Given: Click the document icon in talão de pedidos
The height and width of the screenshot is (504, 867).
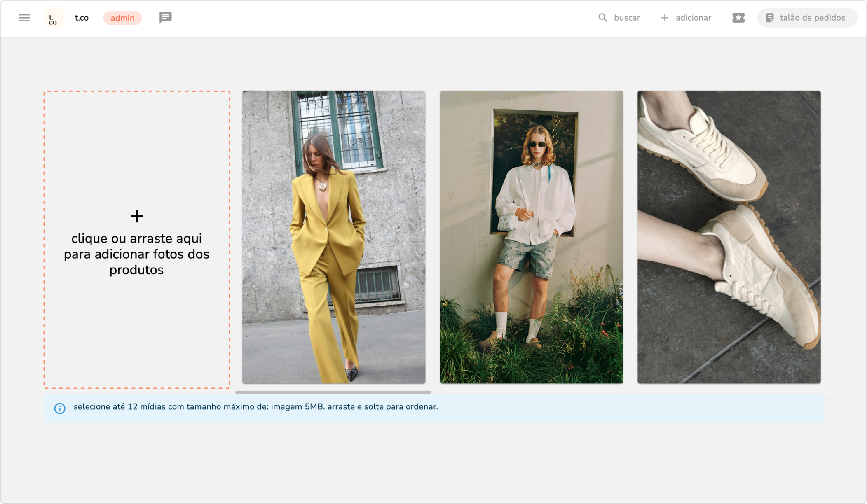Looking at the screenshot, I should click(769, 18).
